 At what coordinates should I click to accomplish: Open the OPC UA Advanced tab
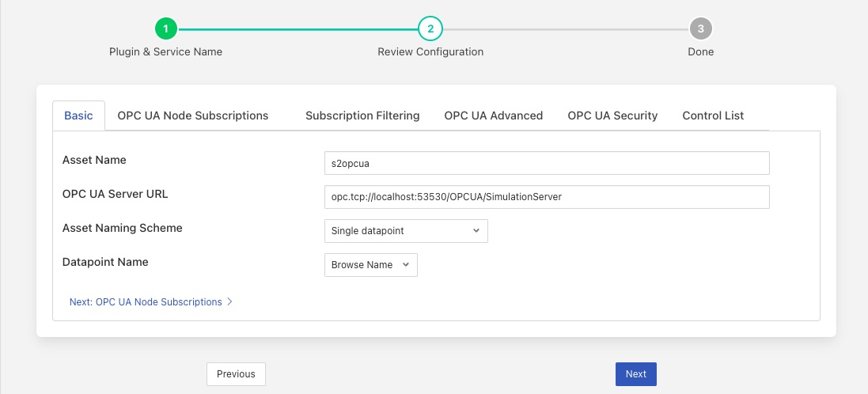tap(493, 116)
